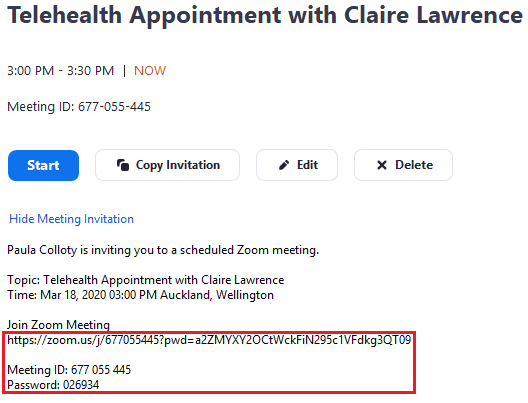Click the X icon beside Delete
The height and width of the screenshot is (403, 528).
(x=382, y=165)
